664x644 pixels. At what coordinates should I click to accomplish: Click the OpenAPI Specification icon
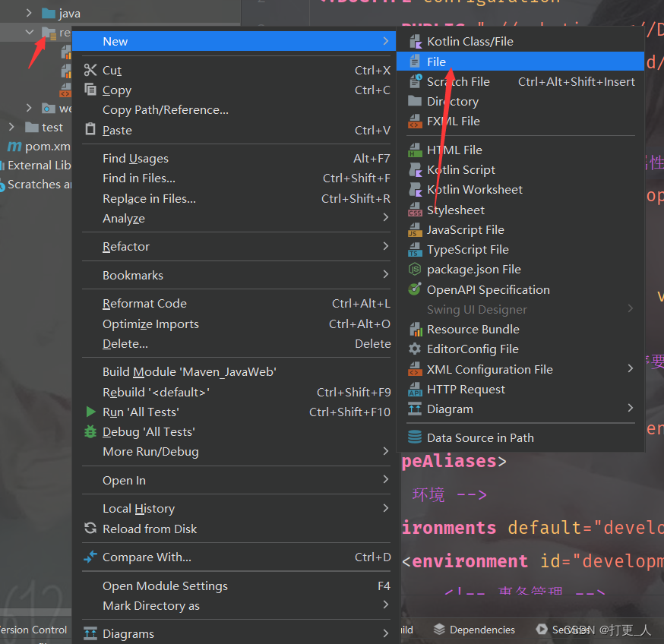[x=414, y=289]
